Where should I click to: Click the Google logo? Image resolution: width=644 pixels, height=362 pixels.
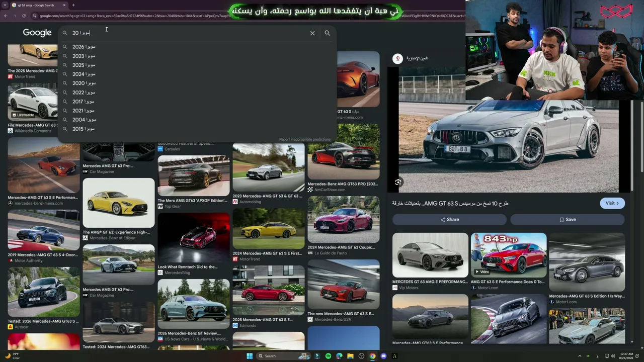tap(37, 33)
